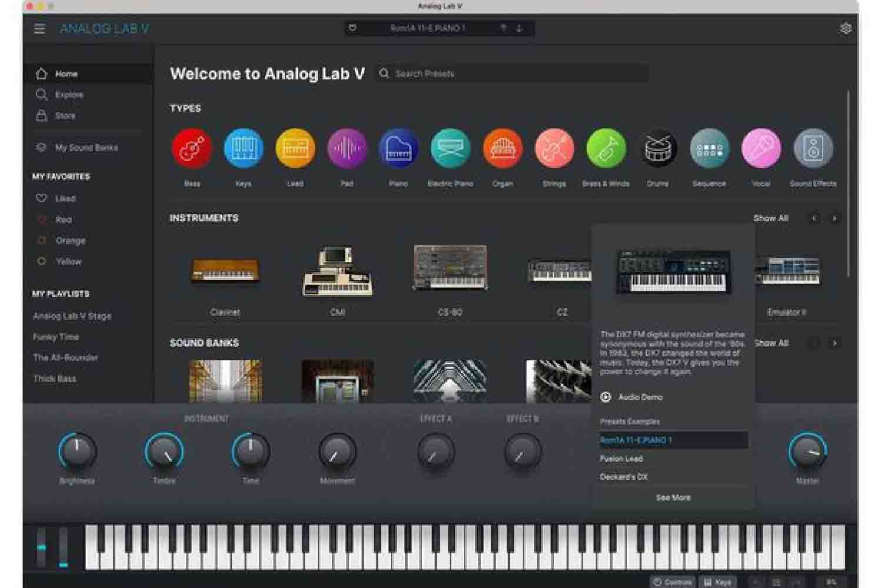This screenshot has height=588, width=882.
Task: Click the Master volume knob
Action: click(x=807, y=452)
